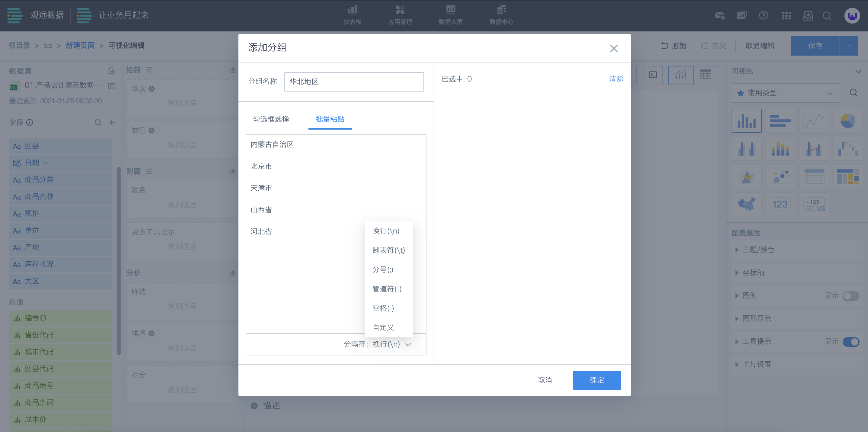Image resolution: width=868 pixels, height=432 pixels.
Task: Click the add field plus icon
Action: click(112, 122)
